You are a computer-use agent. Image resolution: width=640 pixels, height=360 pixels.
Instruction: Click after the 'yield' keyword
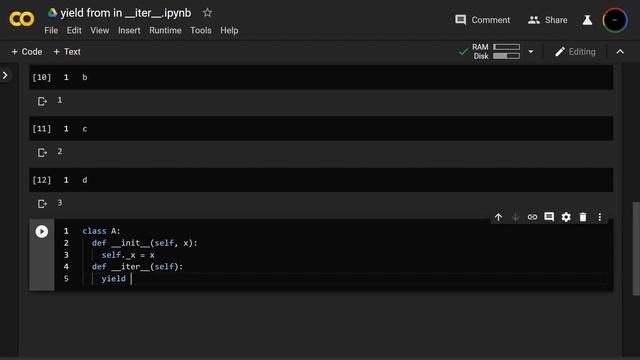[131, 279]
